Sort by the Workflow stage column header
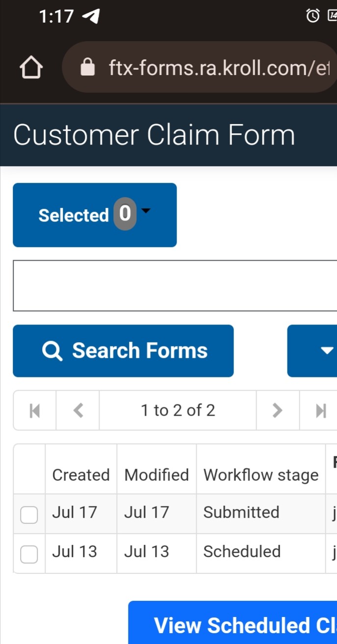This screenshot has height=644, width=337. 260,474
